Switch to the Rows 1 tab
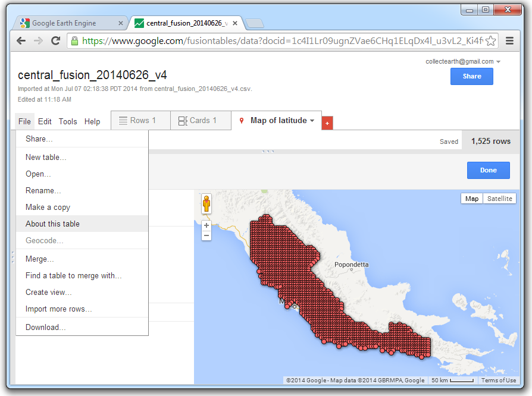 tap(140, 120)
